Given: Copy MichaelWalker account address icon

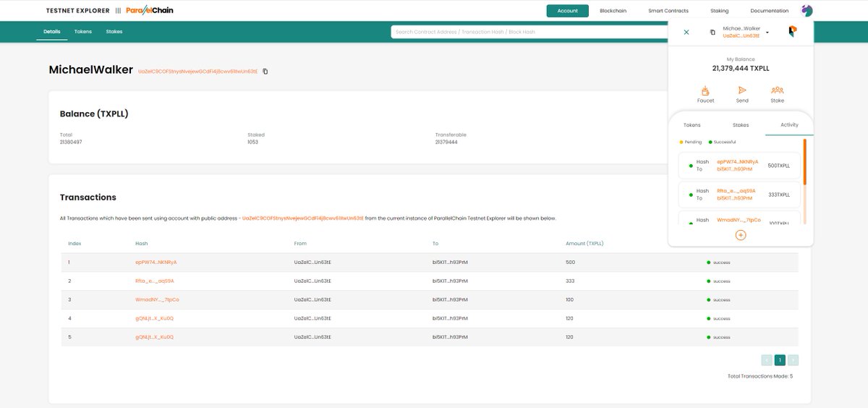Looking at the screenshot, I should 265,71.
